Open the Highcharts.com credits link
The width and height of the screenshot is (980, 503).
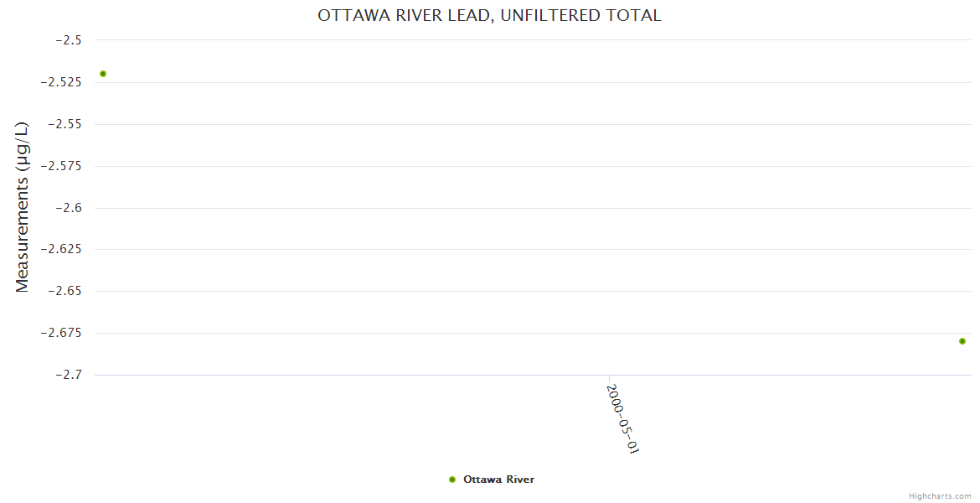[x=940, y=496]
